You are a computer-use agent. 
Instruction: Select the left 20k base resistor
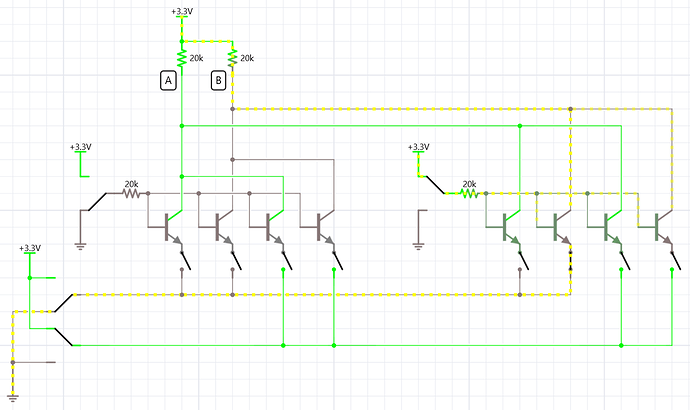(x=131, y=193)
